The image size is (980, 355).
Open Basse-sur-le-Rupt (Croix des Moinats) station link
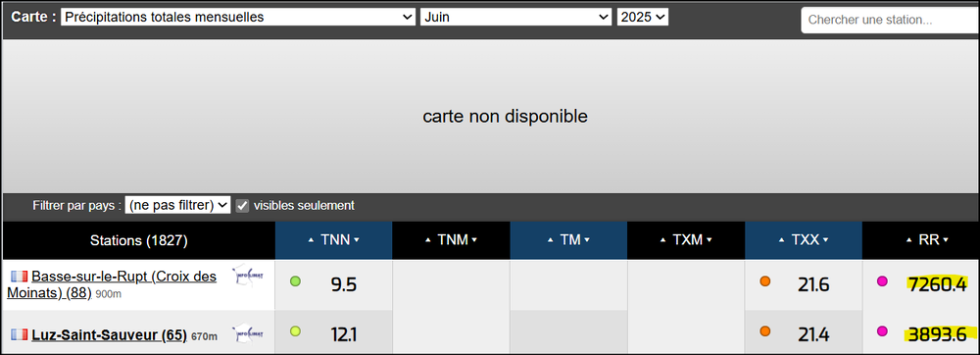113,283
